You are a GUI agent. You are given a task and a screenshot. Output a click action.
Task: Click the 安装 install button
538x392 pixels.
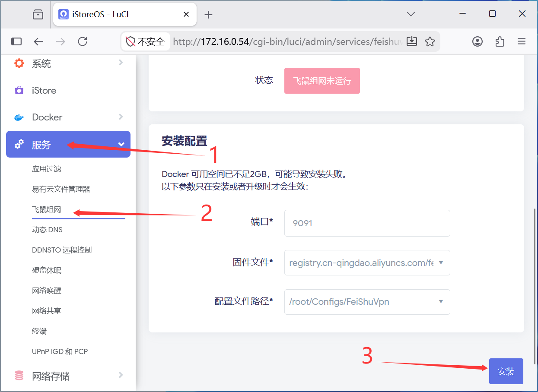pos(506,371)
